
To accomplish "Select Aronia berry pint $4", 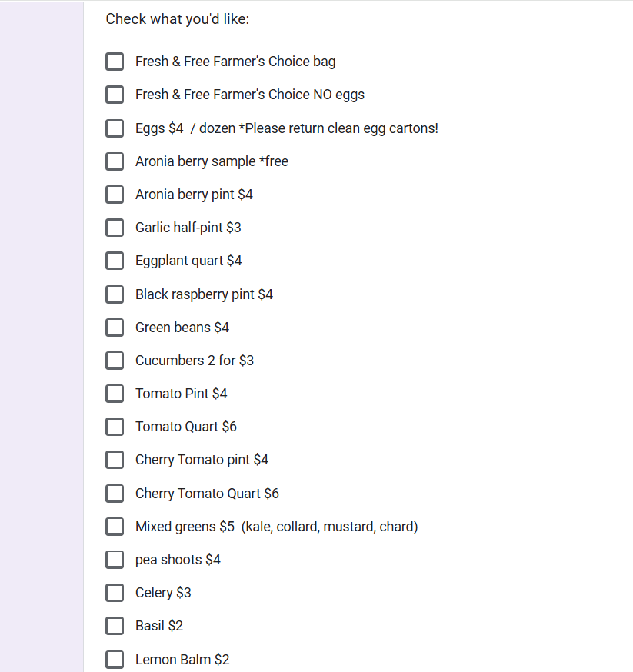I will (115, 194).
